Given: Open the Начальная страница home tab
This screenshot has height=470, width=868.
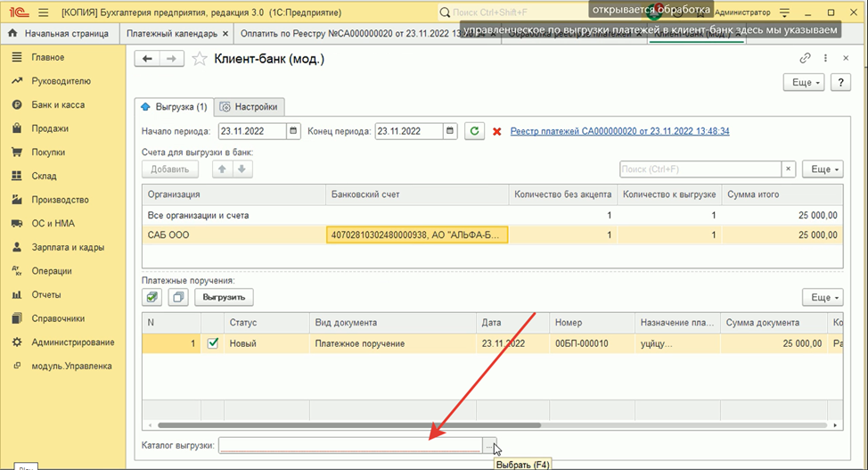Looking at the screenshot, I should [x=59, y=33].
